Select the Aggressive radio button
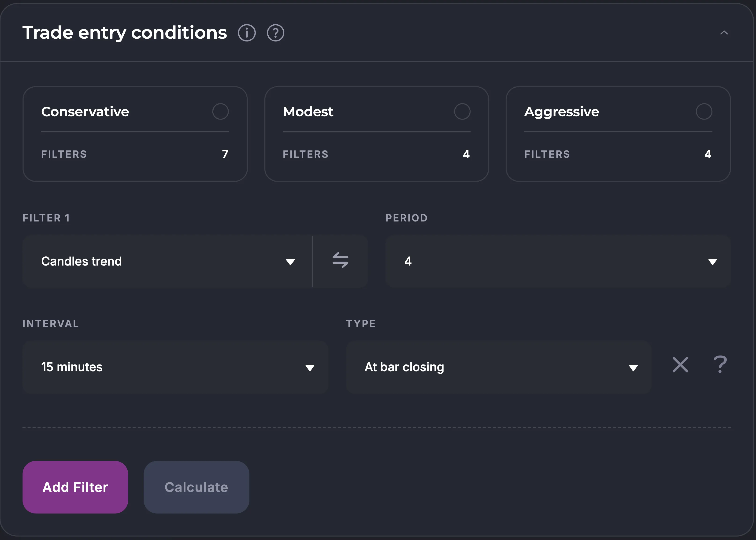The height and width of the screenshot is (540, 756). point(704,111)
